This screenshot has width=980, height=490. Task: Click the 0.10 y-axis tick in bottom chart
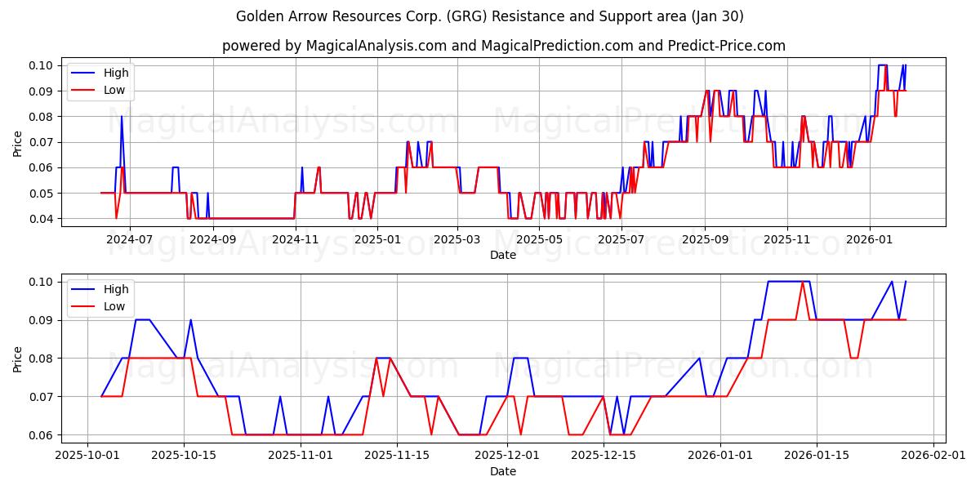pos(42,282)
